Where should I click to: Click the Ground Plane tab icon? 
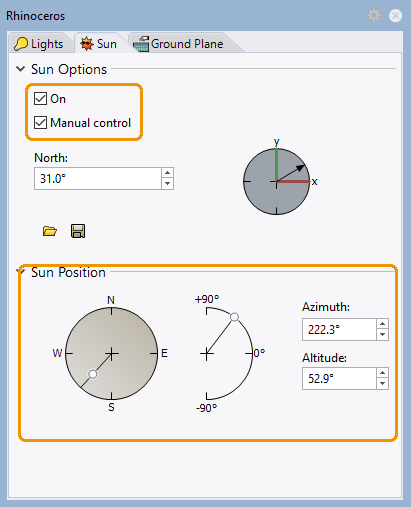141,44
